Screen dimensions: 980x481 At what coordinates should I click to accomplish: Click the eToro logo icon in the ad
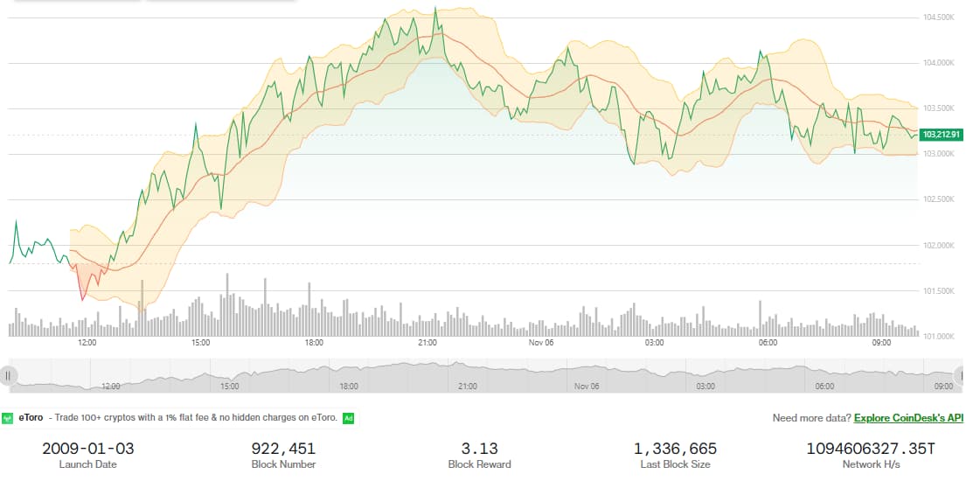coord(8,418)
